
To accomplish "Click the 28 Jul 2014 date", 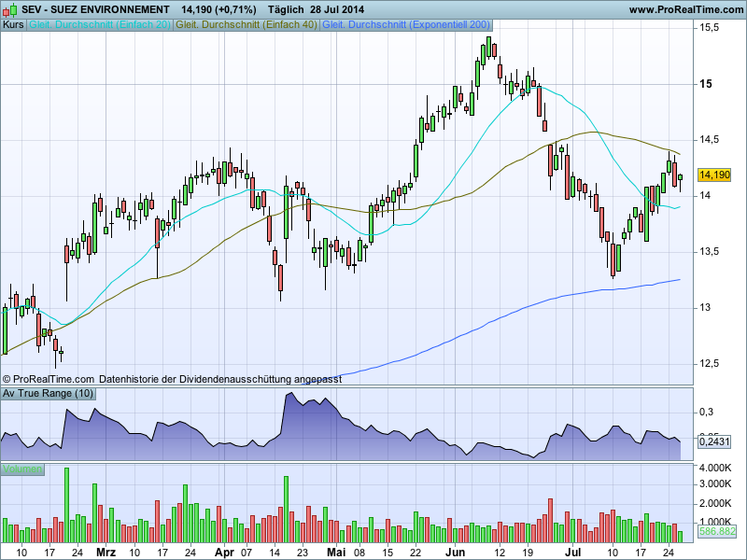I will [x=337, y=9].
